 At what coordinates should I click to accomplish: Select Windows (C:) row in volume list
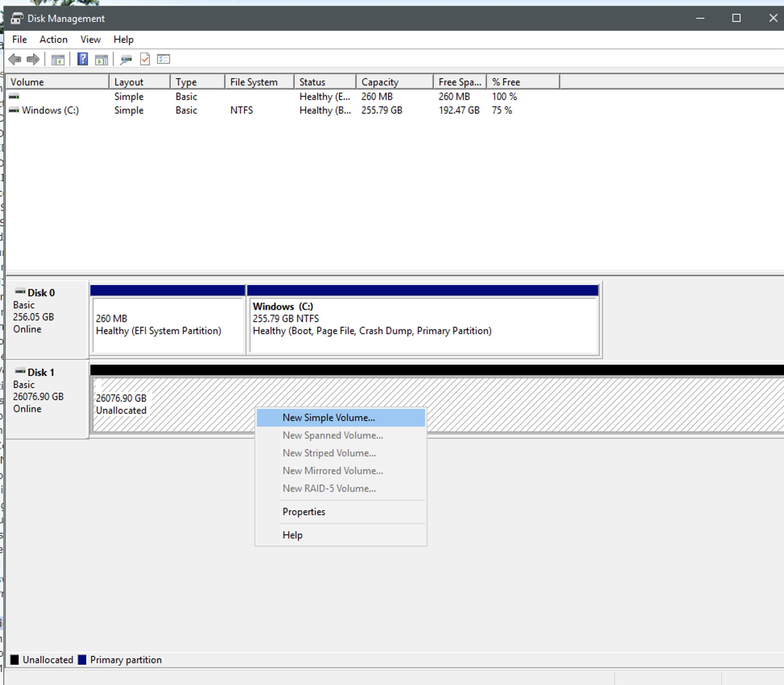(x=50, y=110)
